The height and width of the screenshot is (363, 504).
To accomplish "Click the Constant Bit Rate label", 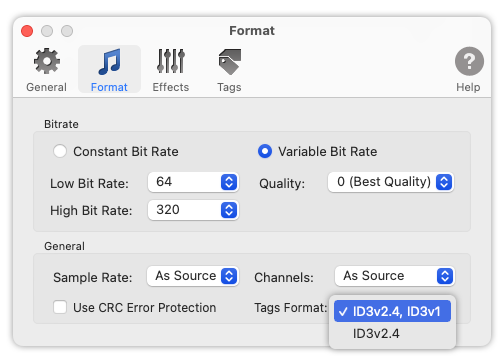I will tap(126, 152).
